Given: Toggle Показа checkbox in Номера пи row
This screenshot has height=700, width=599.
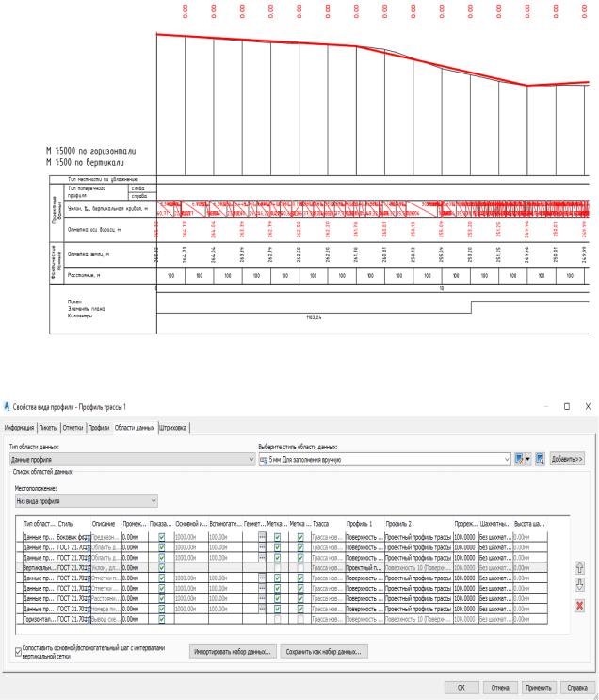Looking at the screenshot, I should [x=162, y=609].
